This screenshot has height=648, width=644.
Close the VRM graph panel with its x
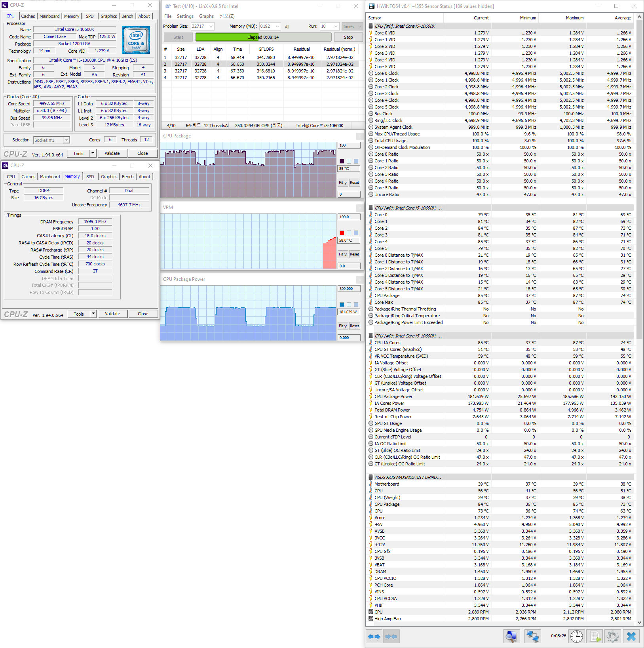click(x=360, y=208)
